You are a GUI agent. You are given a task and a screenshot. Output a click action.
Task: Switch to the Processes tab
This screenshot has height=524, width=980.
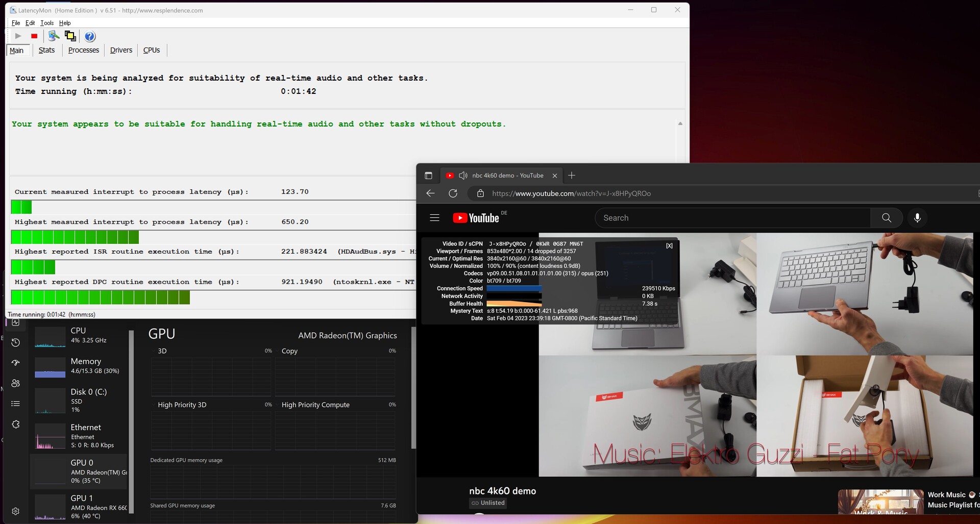click(x=84, y=50)
